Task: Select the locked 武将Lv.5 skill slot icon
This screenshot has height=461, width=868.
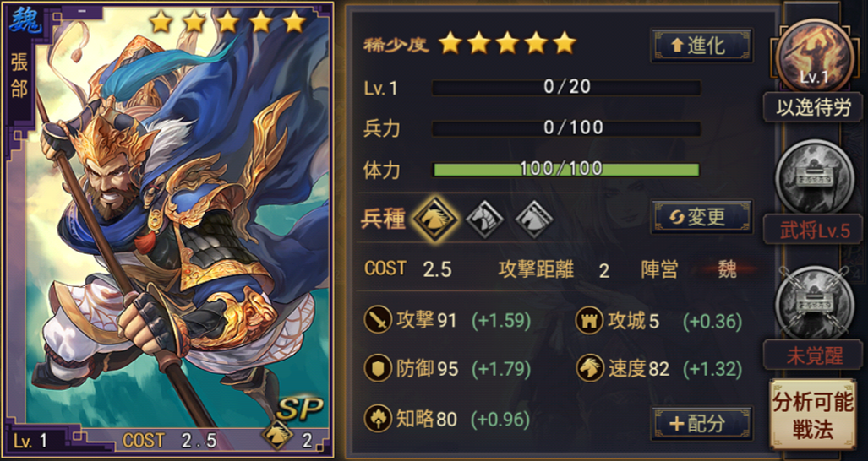Action: click(x=813, y=176)
